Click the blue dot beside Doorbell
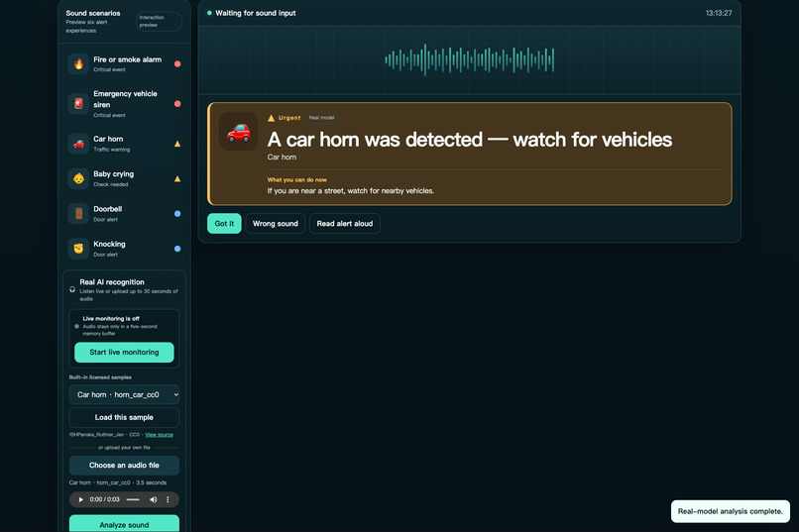This screenshot has height=532, width=799. click(177, 214)
